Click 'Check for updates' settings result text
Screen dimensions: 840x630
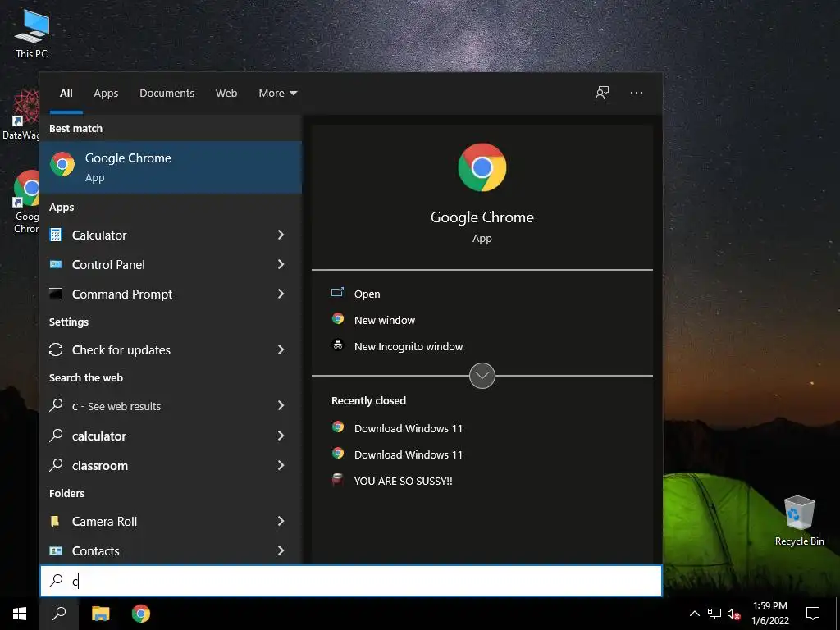[x=121, y=349]
